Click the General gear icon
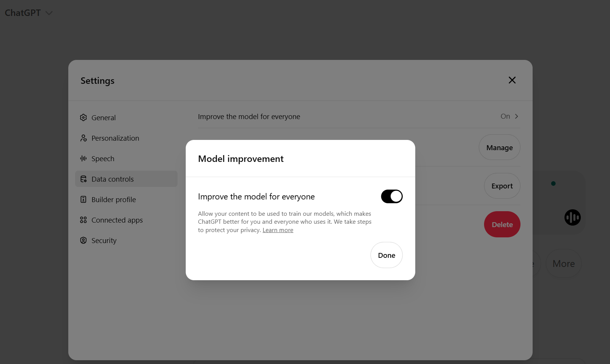Image resolution: width=610 pixels, height=364 pixels. click(83, 118)
